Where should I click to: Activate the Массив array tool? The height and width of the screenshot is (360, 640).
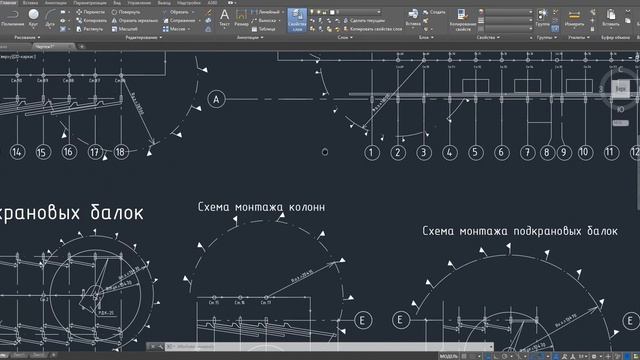[x=174, y=29]
